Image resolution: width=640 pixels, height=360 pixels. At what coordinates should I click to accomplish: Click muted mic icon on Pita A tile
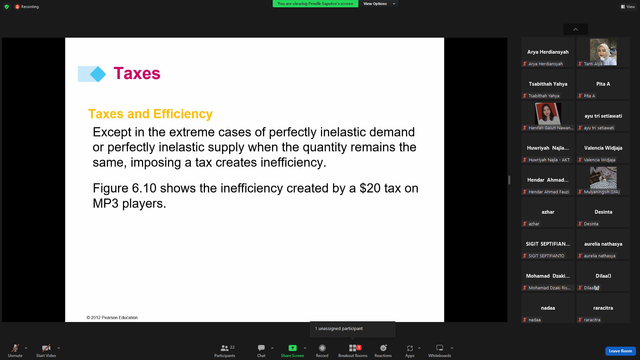[580, 96]
